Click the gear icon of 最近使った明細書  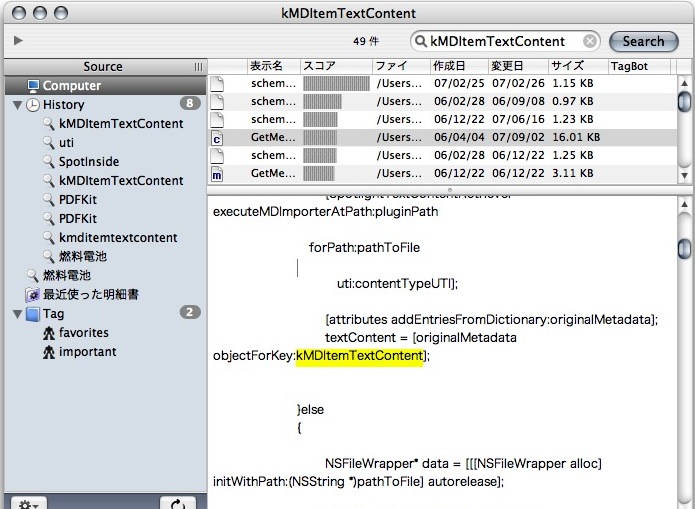coord(33,295)
